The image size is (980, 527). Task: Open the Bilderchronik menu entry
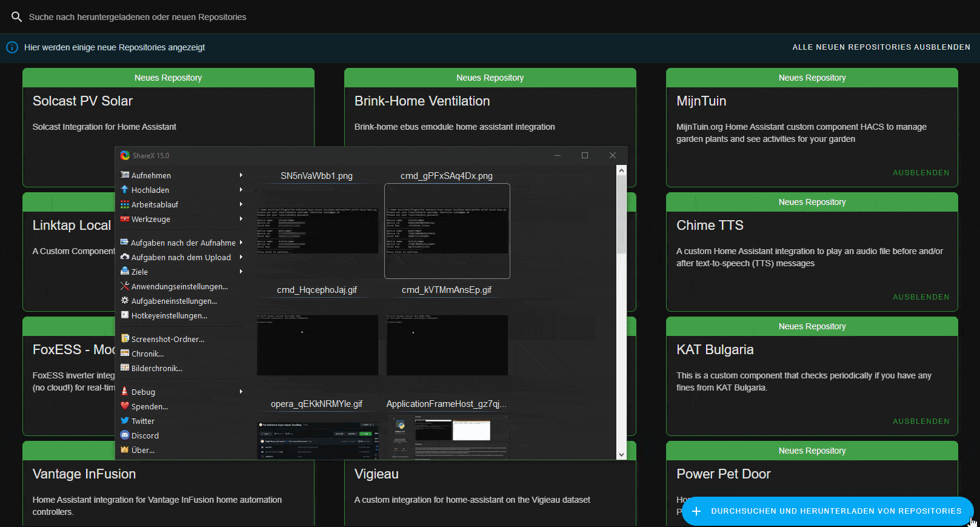[156, 368]
